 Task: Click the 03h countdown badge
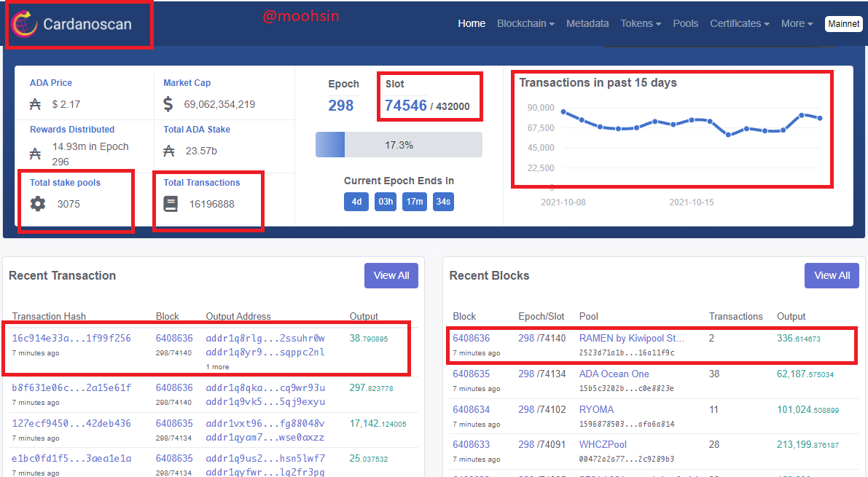[386, 202]
